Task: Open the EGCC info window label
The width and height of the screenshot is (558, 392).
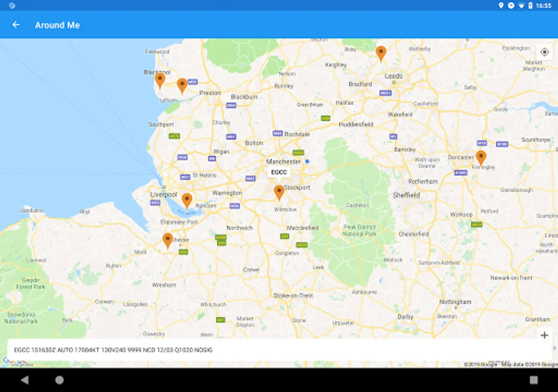Action: [279, 172]
